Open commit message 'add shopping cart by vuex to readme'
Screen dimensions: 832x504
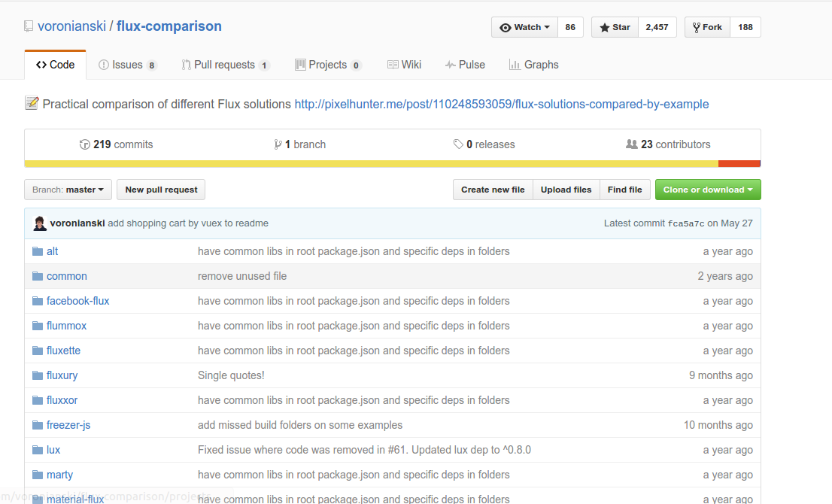[x=188, y=223]
